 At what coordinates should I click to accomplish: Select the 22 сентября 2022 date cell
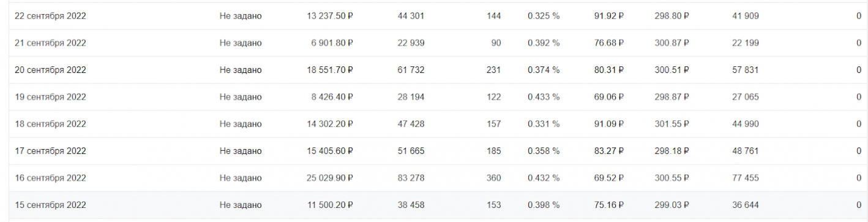(50, 16)
